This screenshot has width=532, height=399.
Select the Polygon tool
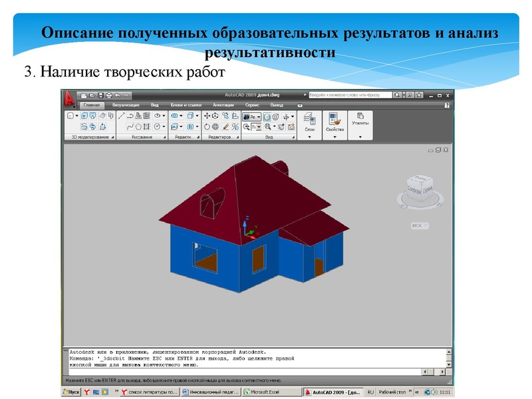click(138, 127)
